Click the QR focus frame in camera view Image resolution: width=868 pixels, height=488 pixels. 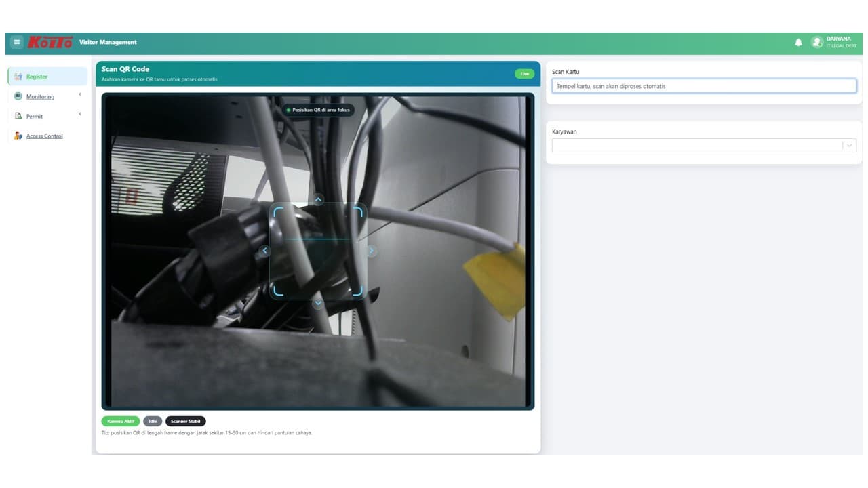(318, 251)
